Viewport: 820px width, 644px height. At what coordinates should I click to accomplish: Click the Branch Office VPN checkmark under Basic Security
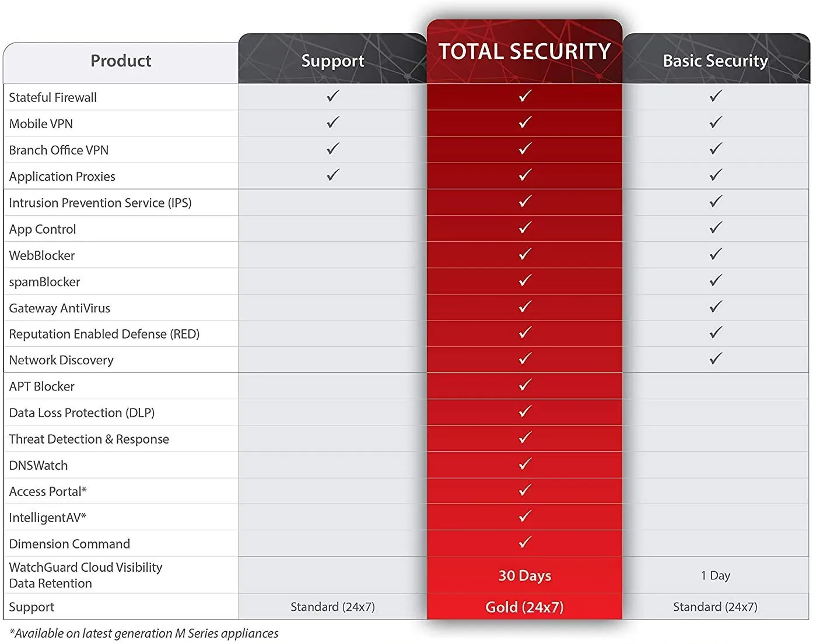tap(716, 149)
